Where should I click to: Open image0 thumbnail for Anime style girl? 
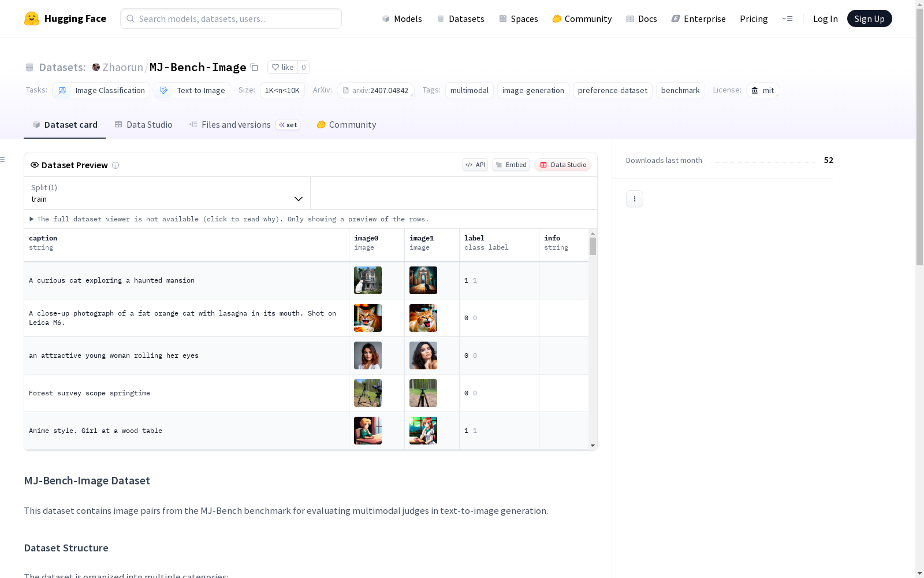[x=368, y=431]
